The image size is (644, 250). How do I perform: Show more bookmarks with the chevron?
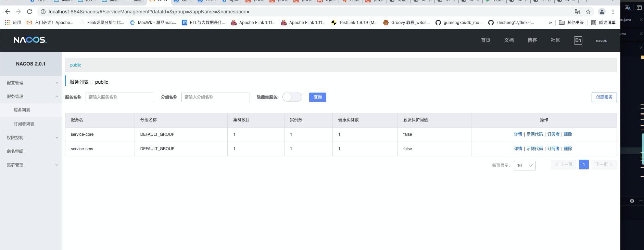(x=550, y=23)
